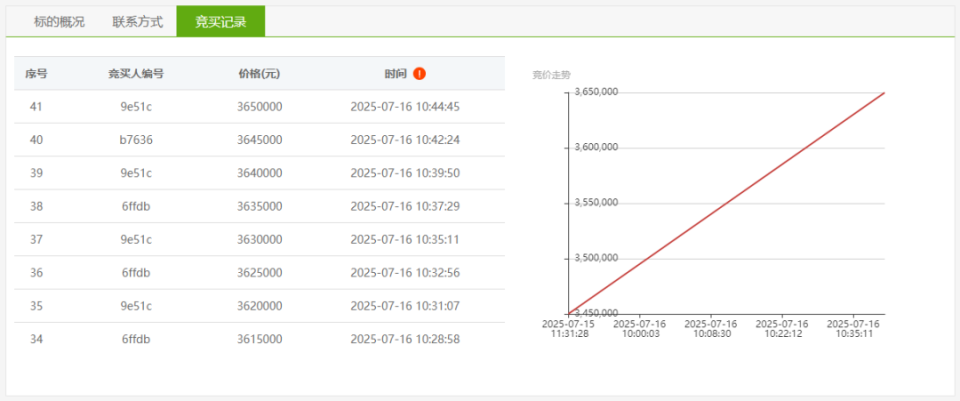Viewport: 960px width, 401px height.
Task: Click the 竞买人编号 column header
Action: click(x=136, y=74)
